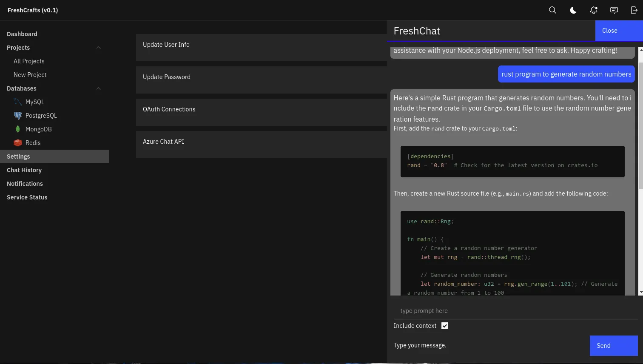Select the Redis database icon

(x=17, y=143)
